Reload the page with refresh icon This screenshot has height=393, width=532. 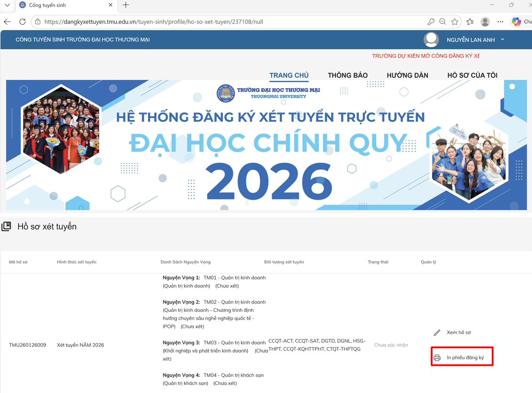22,21
